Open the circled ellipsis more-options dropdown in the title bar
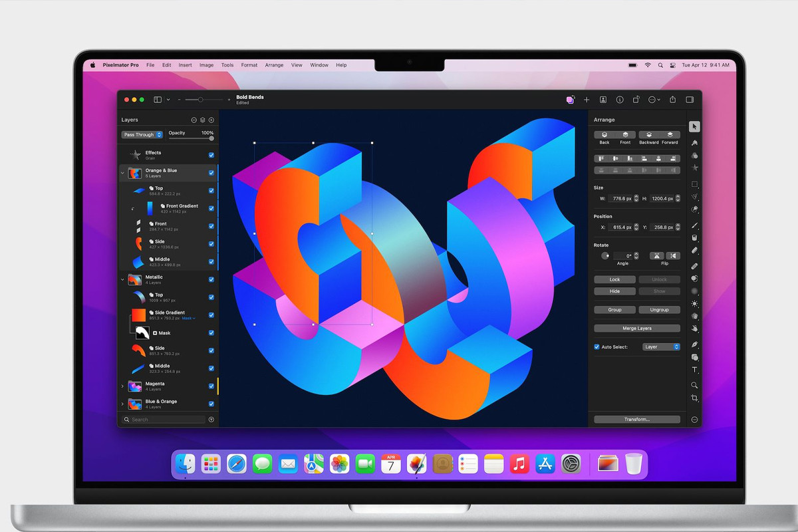The image size is (798, 532). [654, 100]
